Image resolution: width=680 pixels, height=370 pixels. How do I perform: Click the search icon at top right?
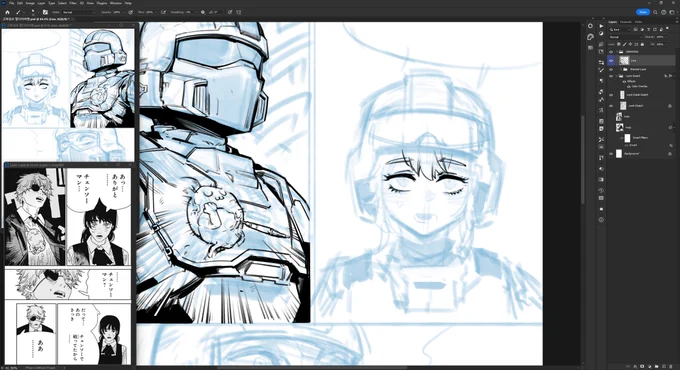click(x=655, y=12)
